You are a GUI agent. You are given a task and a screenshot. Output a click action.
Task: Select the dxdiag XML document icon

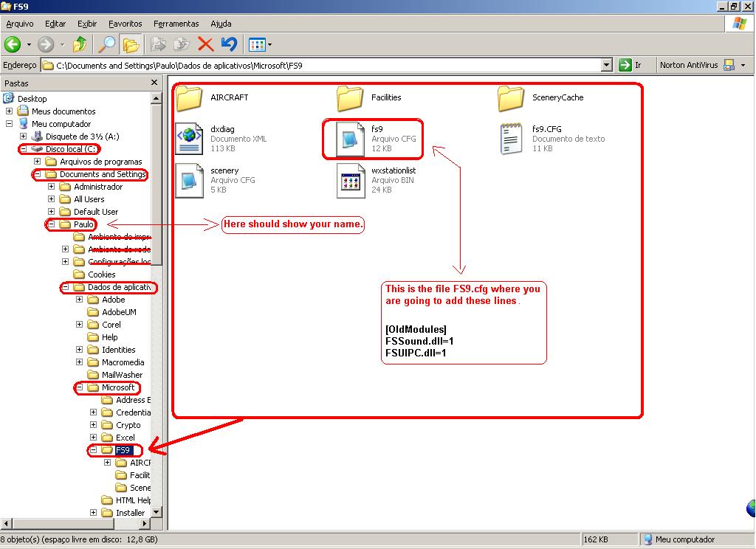[188, 139]
